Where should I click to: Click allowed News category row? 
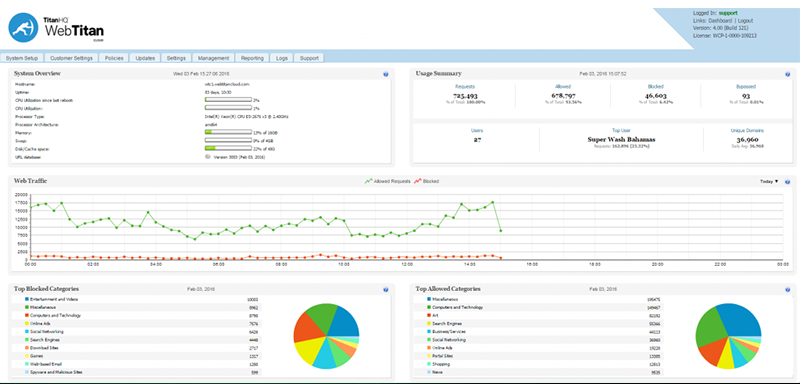[539, 372]
